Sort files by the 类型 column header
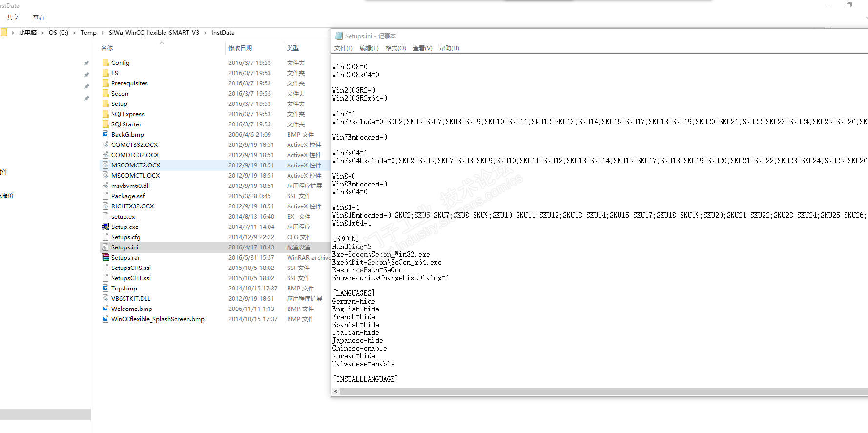868x433 pixels. [293, 48]
